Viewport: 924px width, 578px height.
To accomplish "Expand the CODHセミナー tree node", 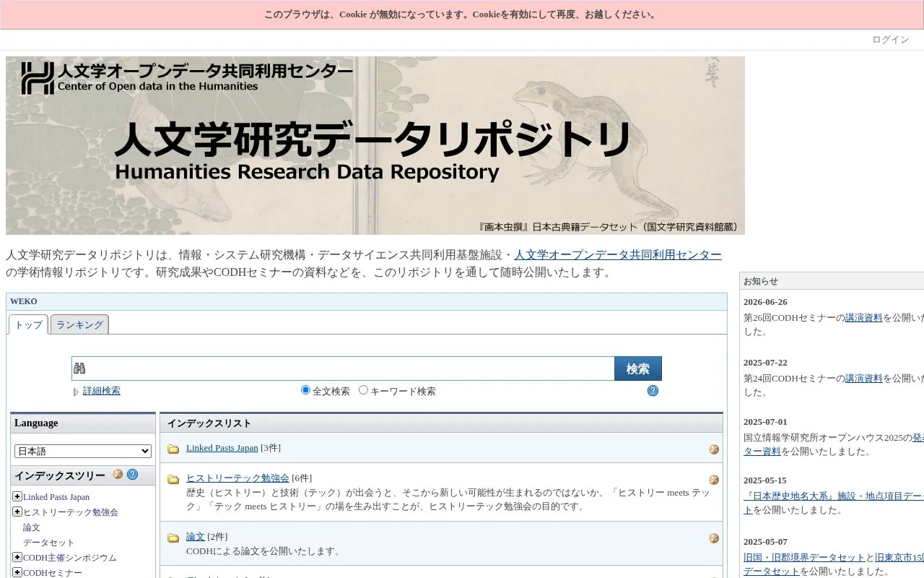I will tap(17, 572).
